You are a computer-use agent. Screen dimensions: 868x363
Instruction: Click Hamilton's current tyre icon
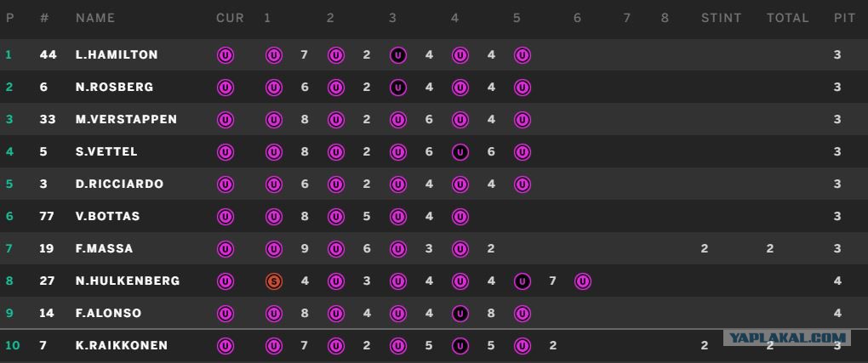coord(226,55)
